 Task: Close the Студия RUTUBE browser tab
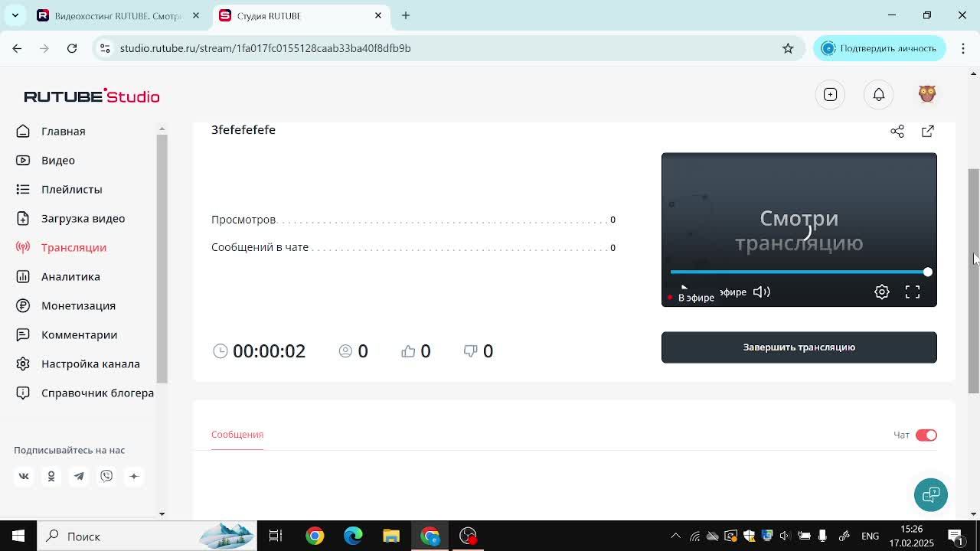pyautogui.click(x=378, y=15)
